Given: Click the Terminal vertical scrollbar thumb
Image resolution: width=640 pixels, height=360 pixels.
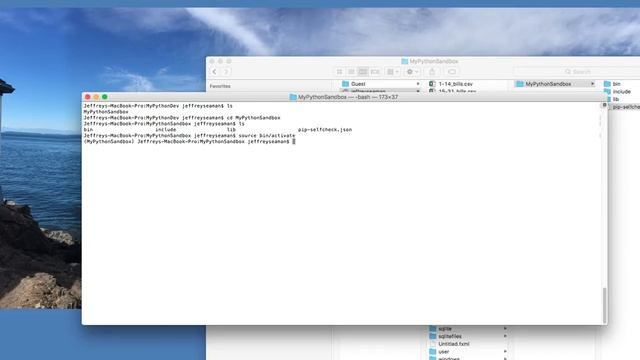Looking at the screenshot, I should [604, 305].
